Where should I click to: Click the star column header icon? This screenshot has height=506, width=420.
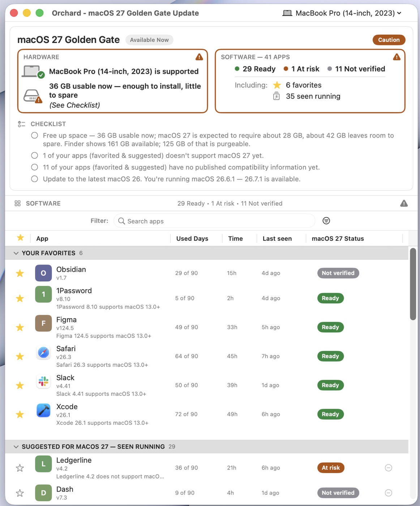pos(20,237)
